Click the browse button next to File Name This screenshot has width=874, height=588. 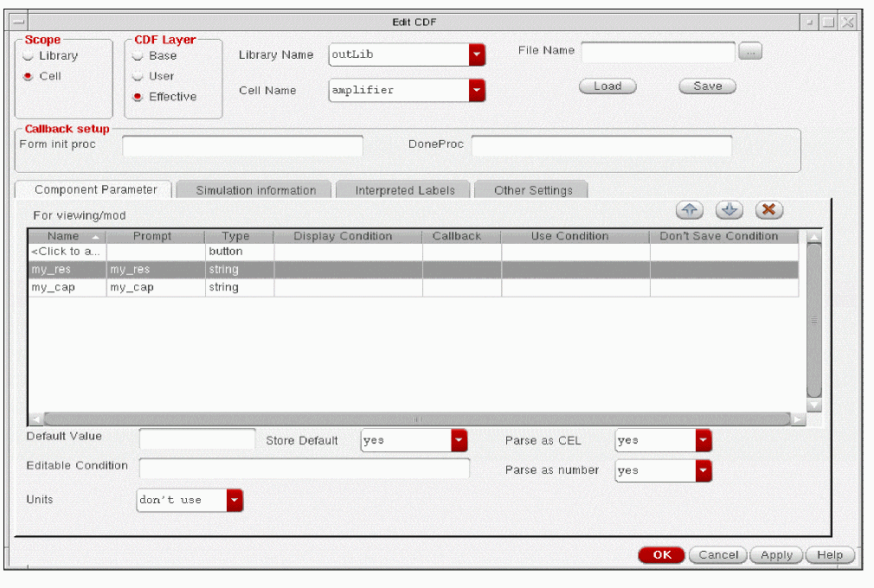click(x=749, y=51)
